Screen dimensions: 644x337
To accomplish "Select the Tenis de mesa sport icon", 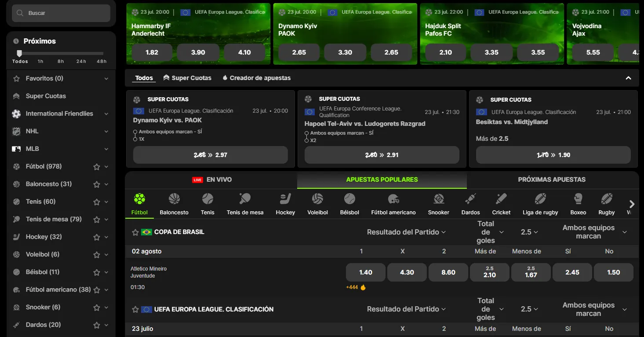I will click(245, 199).
